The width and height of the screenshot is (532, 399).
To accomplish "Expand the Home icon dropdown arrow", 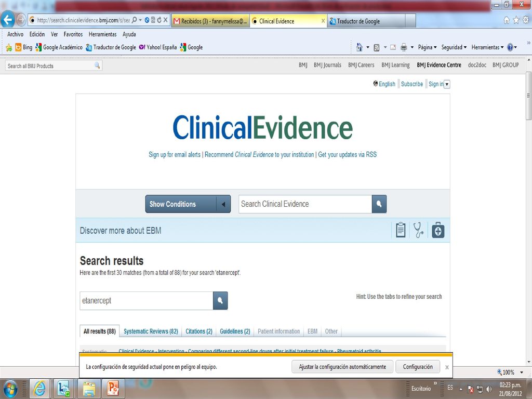I will 367,47.
